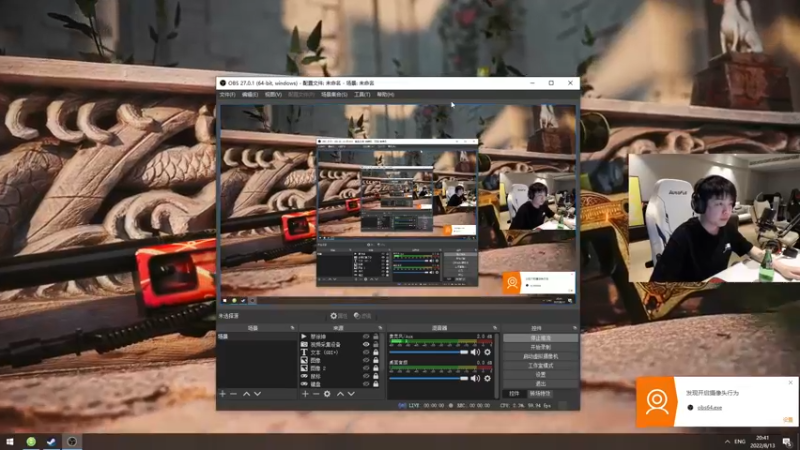The height and width of the screenshot is (450, 800).
Task: Toggle visibility of 视频采集设备 source
Action: click(x=366, y=344)
